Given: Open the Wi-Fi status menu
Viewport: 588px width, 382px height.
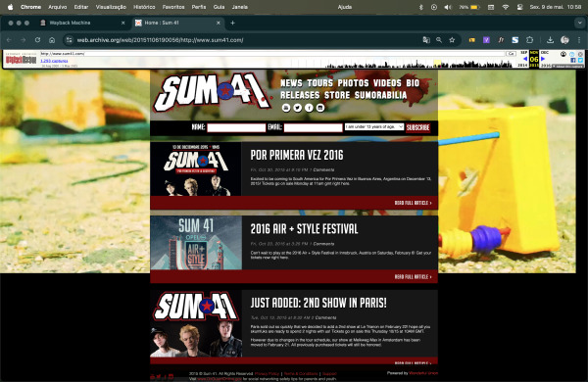Looking at the screenshot, I should [505, 7].
